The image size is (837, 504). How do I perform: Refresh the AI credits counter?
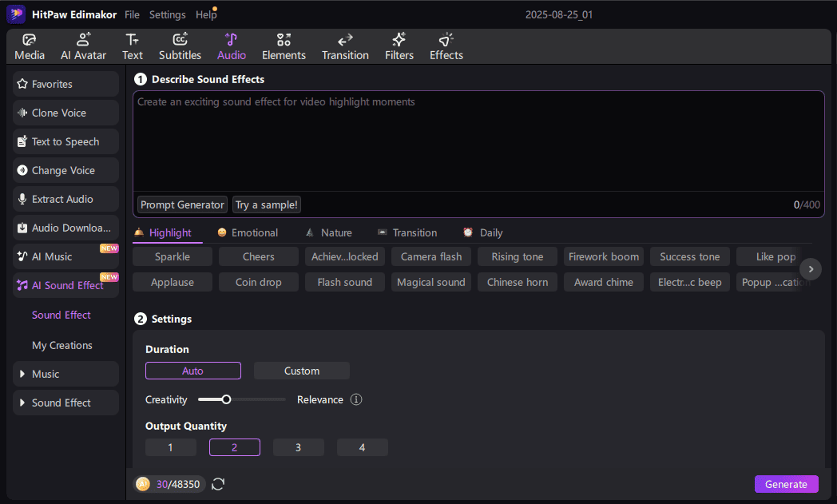pyautogui.click(x=218, y=484)
